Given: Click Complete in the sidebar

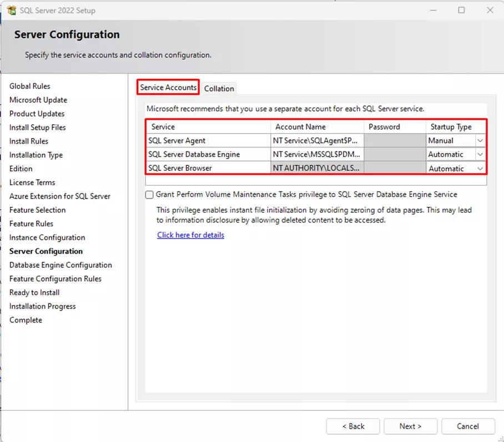Looking at the screenshot, I should coord(26,320).
